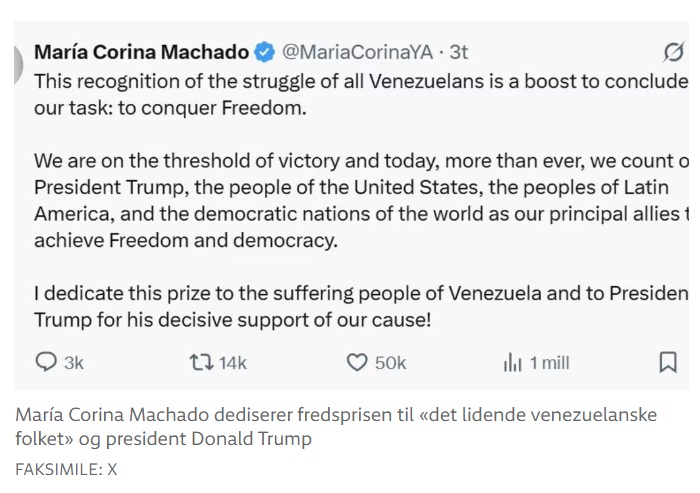Click the 14k repost count

(232, 363)
